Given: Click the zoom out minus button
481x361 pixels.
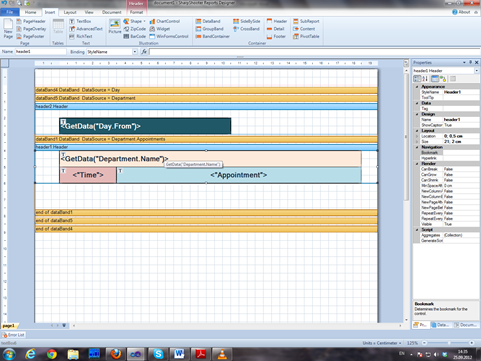Looking at the screenshot, I should click(x=424, y=343).
